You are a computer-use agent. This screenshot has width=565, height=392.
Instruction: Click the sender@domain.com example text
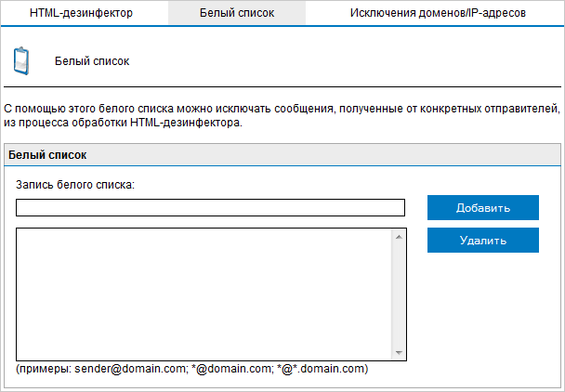128,369
